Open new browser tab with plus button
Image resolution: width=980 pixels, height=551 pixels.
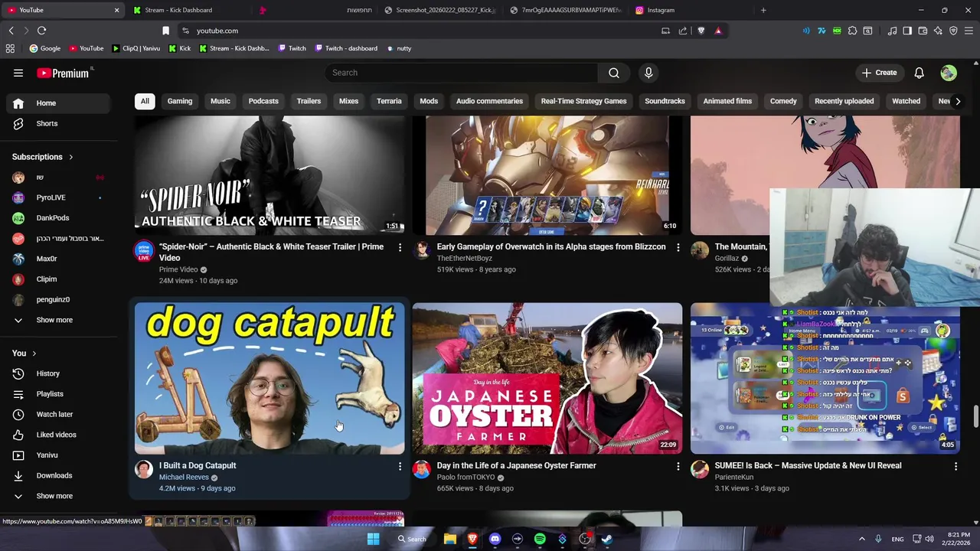tap(763, 10)
